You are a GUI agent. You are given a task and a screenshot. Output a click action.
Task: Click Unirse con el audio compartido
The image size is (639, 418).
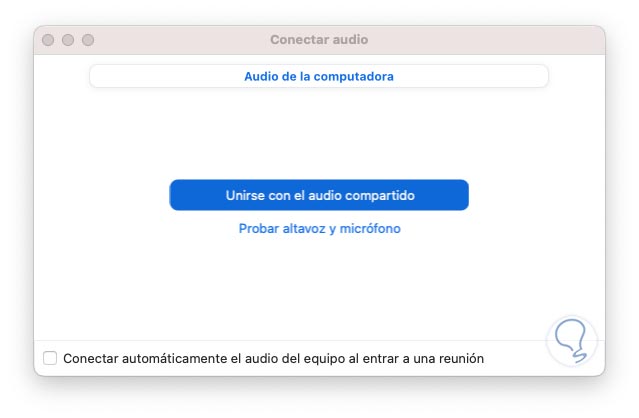[x=319, y=195]
